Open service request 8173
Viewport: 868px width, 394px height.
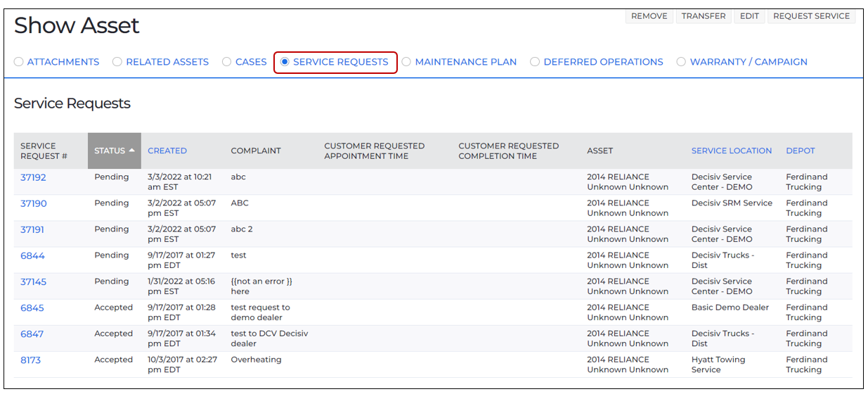[x=31, y=360]
